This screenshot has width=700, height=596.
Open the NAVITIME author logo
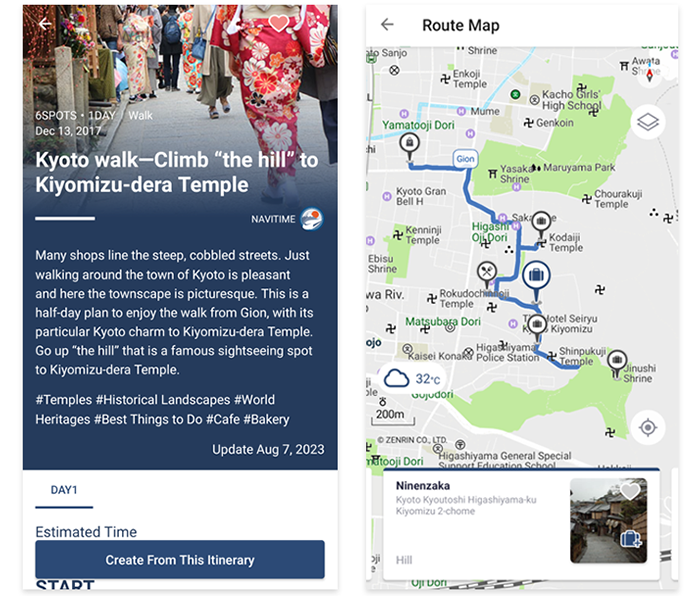click(312, 218)
